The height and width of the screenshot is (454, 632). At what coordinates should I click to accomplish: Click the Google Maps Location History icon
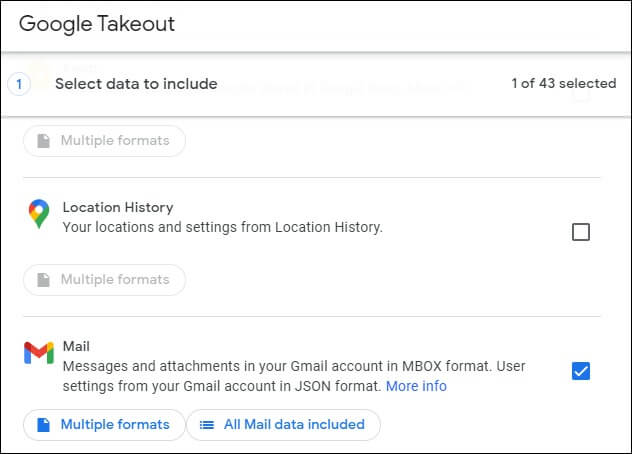[x=39, y=214]
